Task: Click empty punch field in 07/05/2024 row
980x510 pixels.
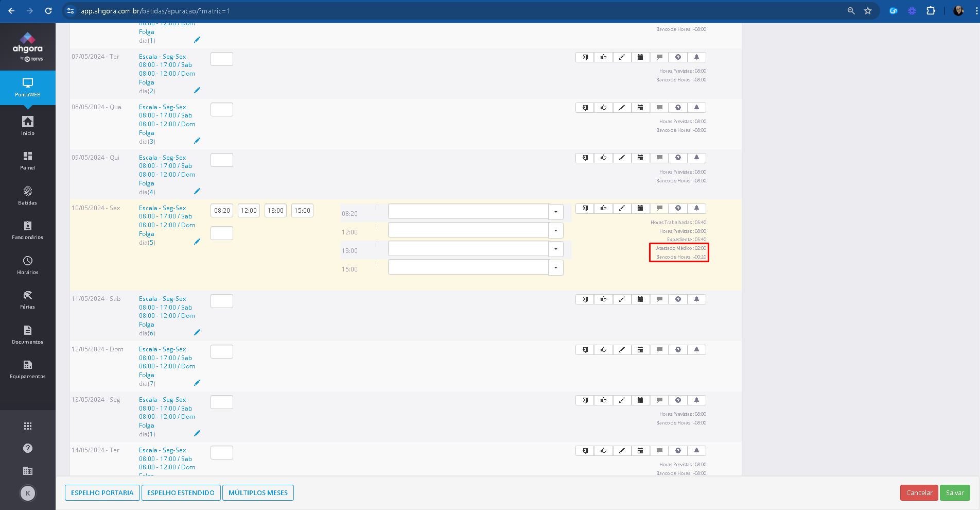Action: pyautogui.click(x=222, y=59)
